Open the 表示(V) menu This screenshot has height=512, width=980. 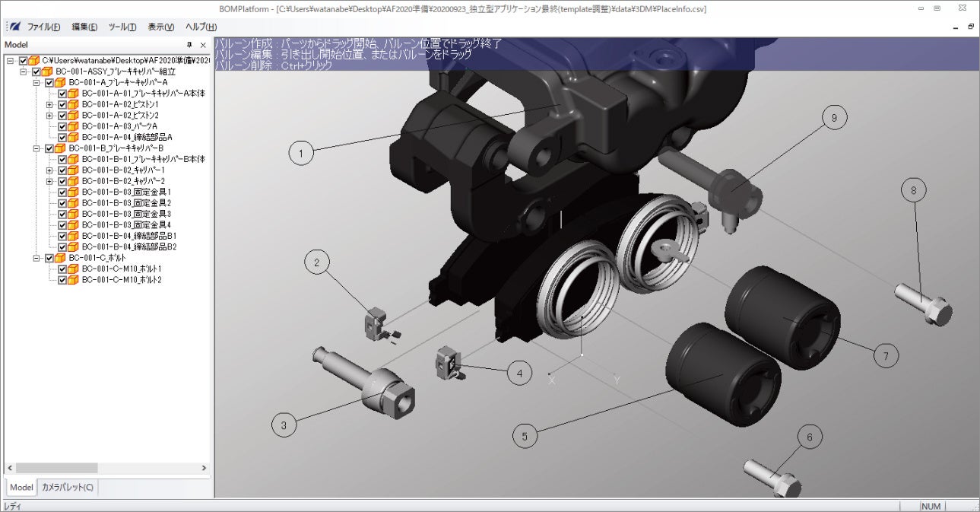point(161,27)
